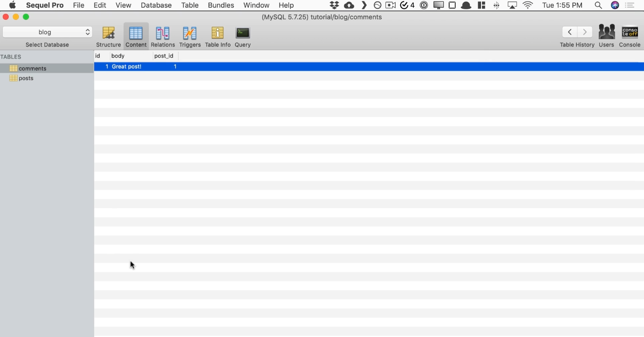Sort by the post_id column header
The width and height of the screenshot is (644, 337).
(165, 56)
